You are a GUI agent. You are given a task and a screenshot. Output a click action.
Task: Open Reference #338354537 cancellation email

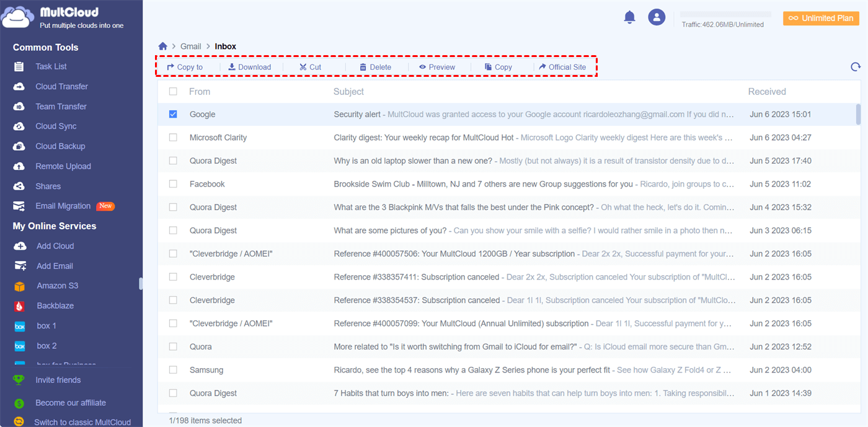417,300
